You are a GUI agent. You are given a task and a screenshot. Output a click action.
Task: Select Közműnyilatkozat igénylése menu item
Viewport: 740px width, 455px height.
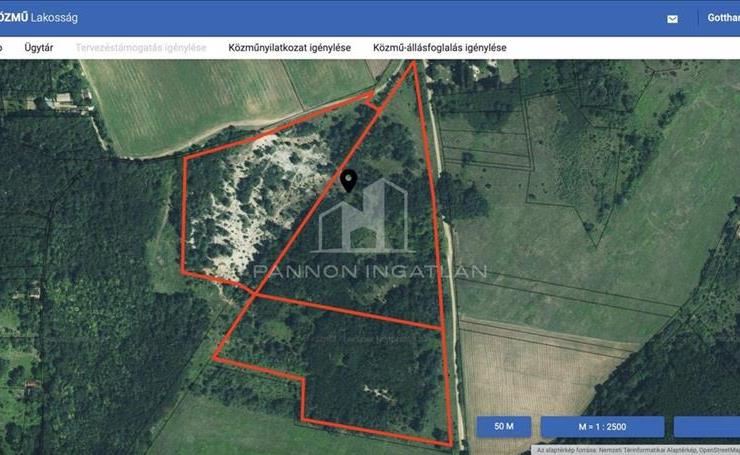tap(289, 48)
